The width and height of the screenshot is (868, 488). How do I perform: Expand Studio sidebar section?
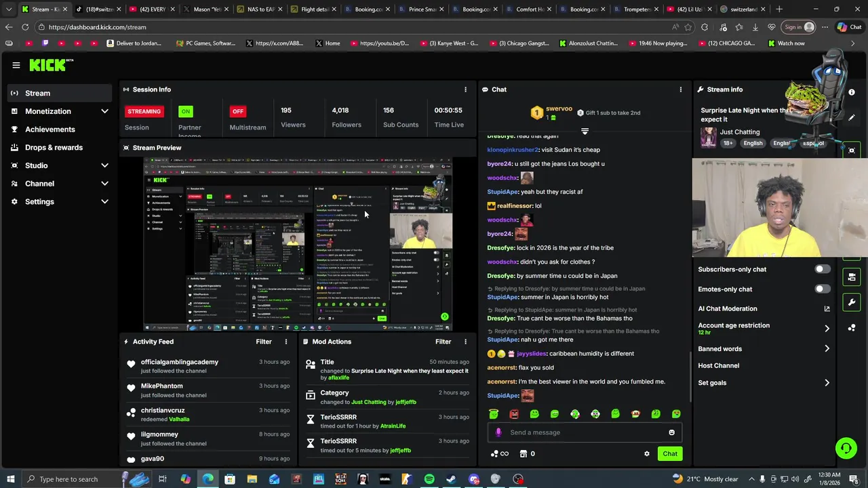pyautogui.click(x=104, y=165)
